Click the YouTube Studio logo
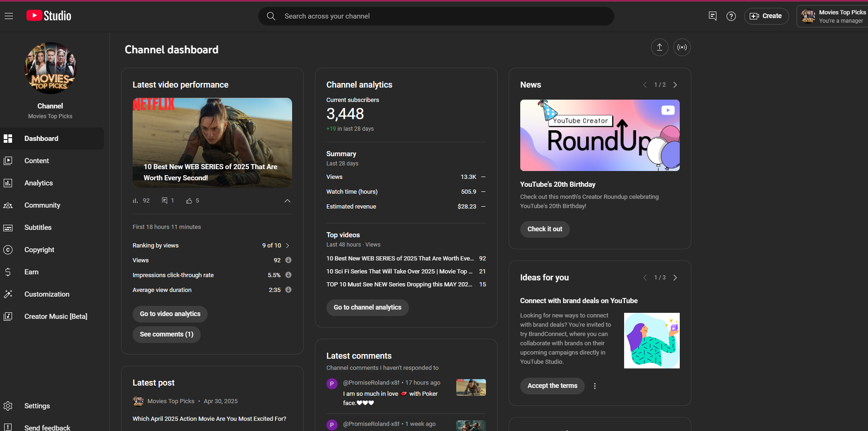 (x=49, y=16)
